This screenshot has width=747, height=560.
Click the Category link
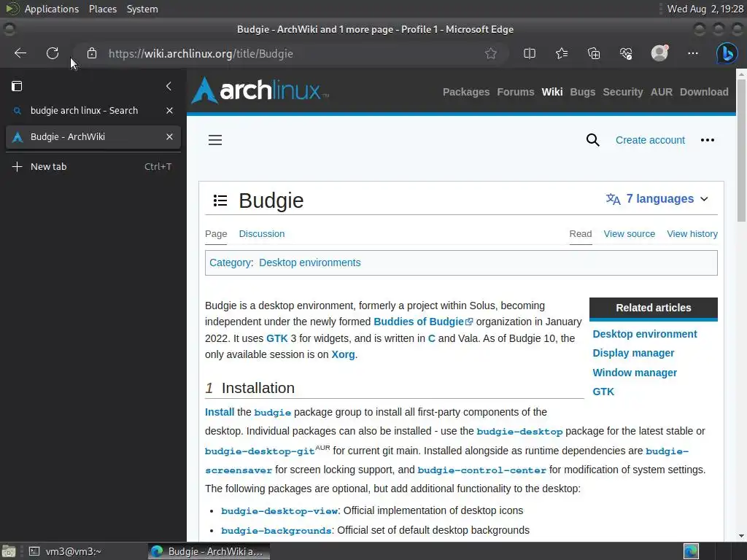[x=230, y=262]
